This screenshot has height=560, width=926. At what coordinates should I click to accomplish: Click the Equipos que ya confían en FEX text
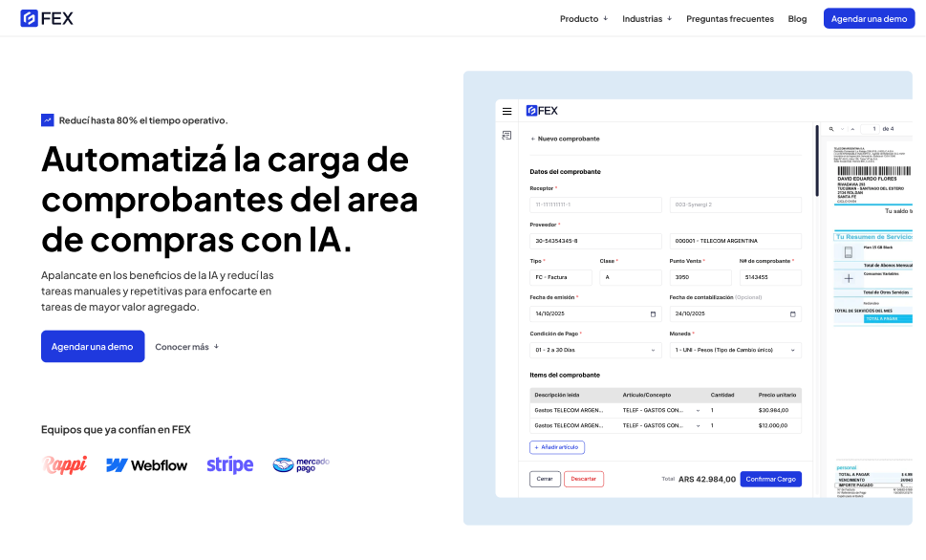click(x=116, y=429)
